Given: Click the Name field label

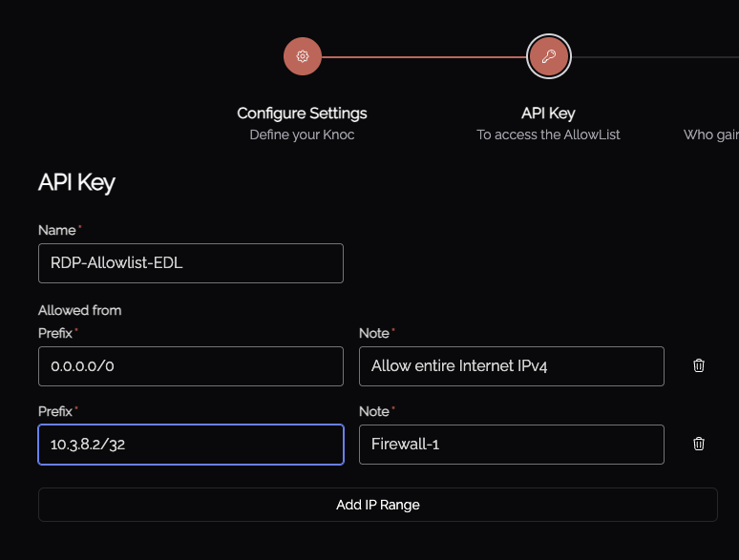Looking at the screenshot, I should point(57,230).
